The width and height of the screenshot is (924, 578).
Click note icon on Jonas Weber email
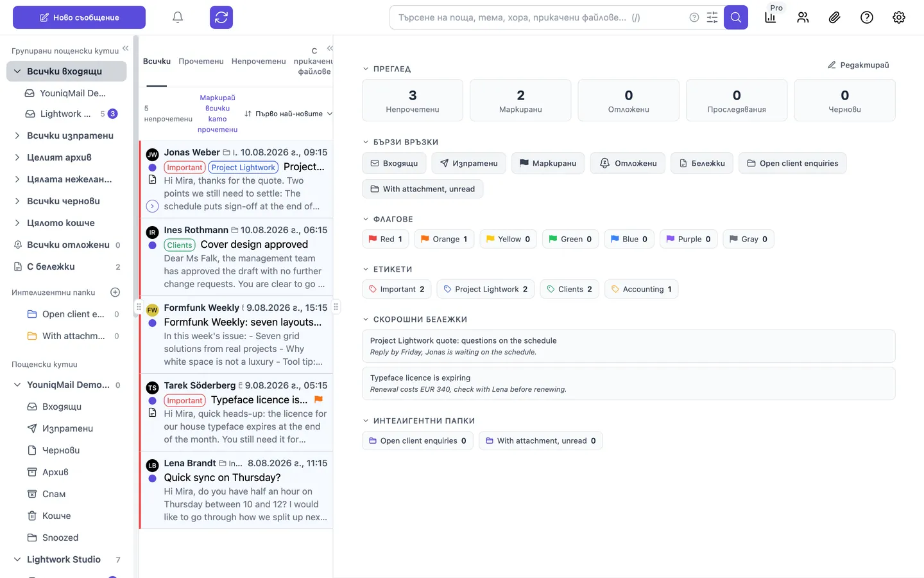tap(152, 180)
